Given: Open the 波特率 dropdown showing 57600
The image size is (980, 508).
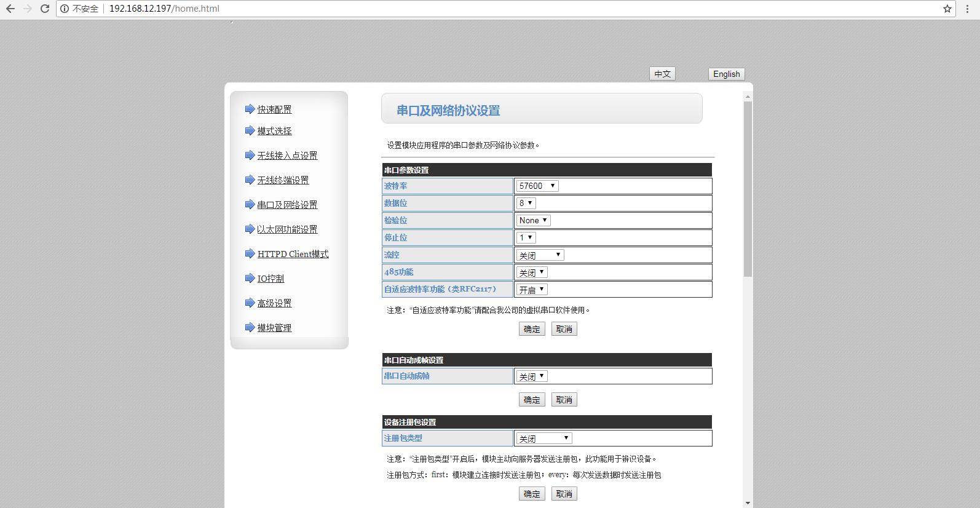Looking at the screenshot, I should pyautogui.click(x=537, y=186).
